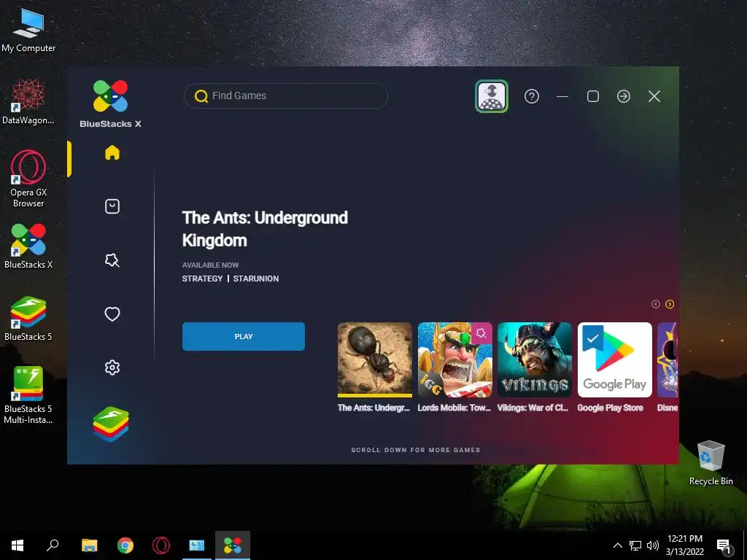Open volume control in system tray
The width and height of the screenshot is (747, 560).
coord(653,545)
